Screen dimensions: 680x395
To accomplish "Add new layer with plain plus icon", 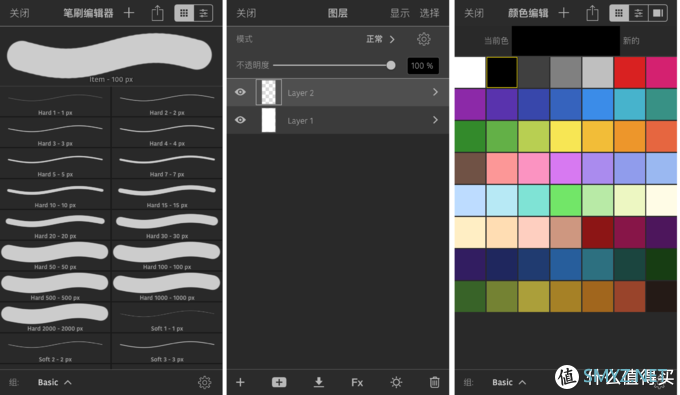I will point(240,382).
